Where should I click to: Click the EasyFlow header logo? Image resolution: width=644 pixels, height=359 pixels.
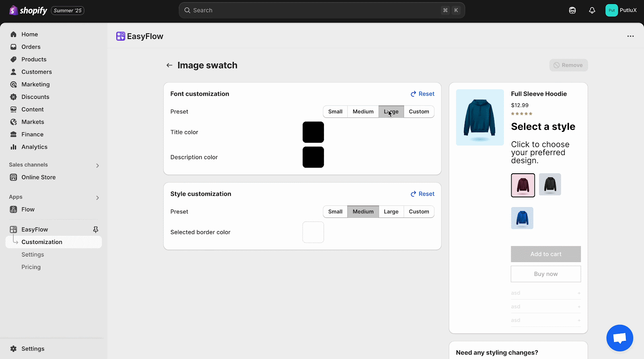pos(121,36)
